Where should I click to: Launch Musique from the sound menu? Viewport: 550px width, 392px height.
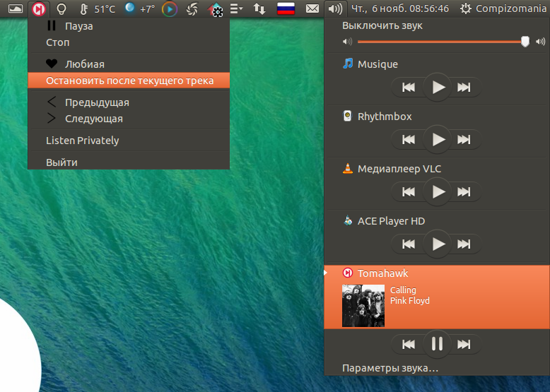click(437, 64)
